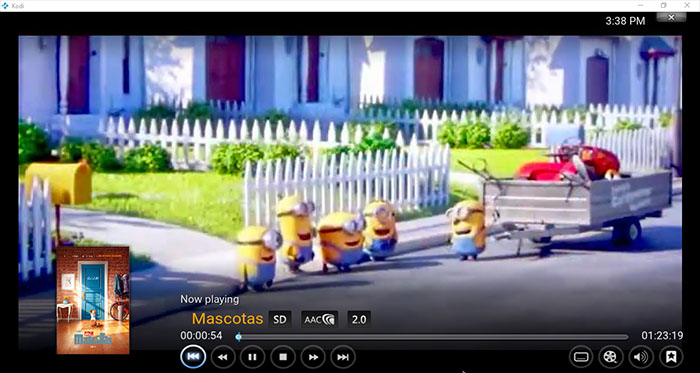Image resolution: width=700 pixels, height=373 pixels.
Task: Click the elapsed time 00:00:54 label
Action: 201,336
